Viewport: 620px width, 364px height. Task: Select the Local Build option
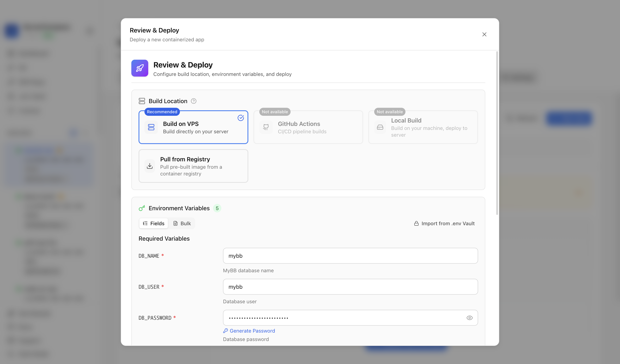(423, 127)
